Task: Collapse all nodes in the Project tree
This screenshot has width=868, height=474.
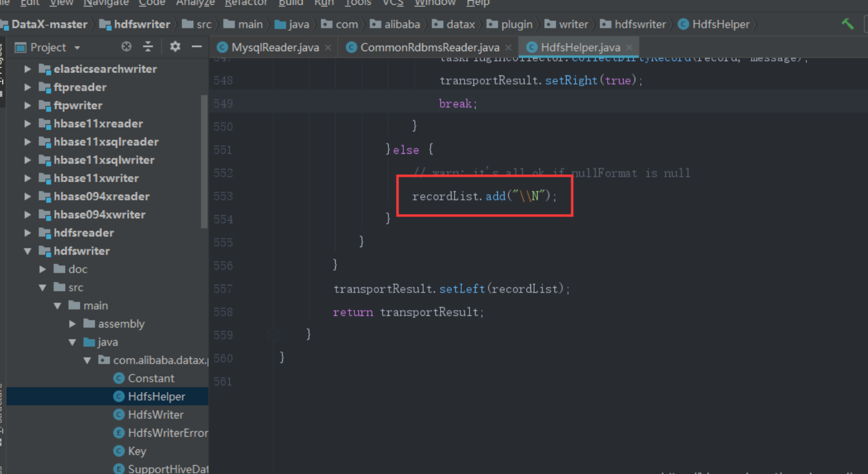Action: (x=148, y=47)
